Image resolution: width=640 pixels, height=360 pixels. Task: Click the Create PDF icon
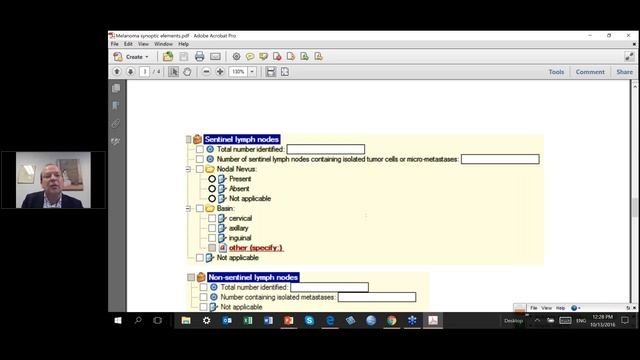[x=118, y=56]
